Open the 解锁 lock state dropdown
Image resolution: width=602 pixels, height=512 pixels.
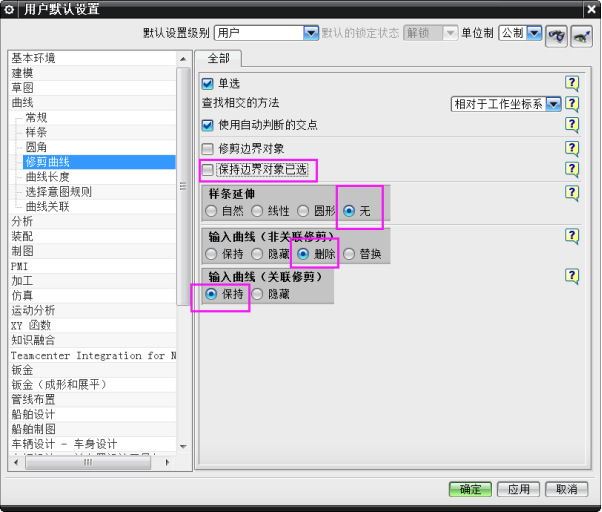pos(450,33)
